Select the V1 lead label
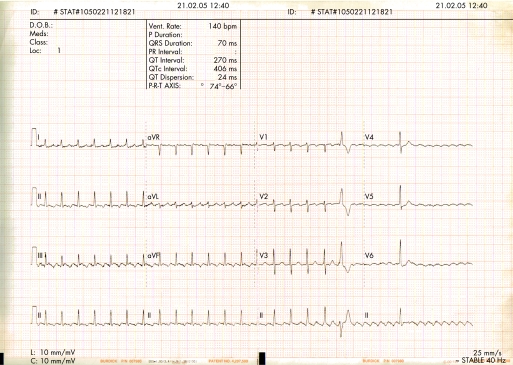The width and height of the screenshot is (513, 365). (x=263, y=137)
